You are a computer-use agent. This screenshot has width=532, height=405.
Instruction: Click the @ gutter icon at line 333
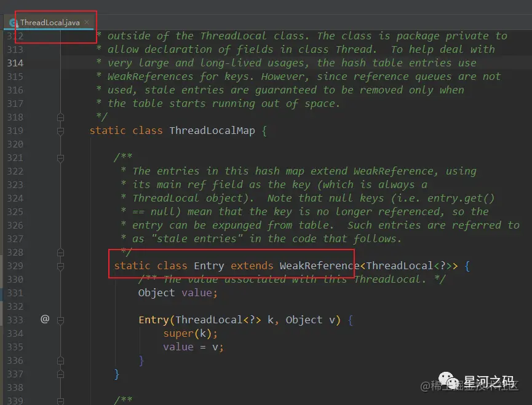pyautogui.click(x=45, y=319)
